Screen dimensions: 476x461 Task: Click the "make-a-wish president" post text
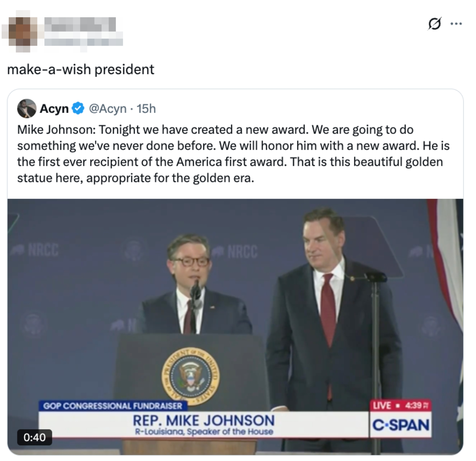coord(81,69)
